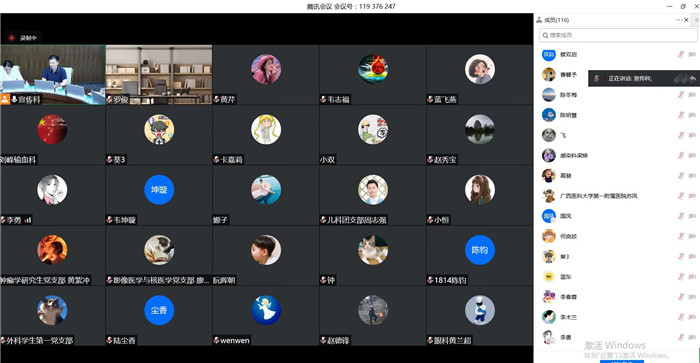This screenshot has width=700, height=363.
Task: Select member 陈明慧 in the list
Action: coord(618,115)
